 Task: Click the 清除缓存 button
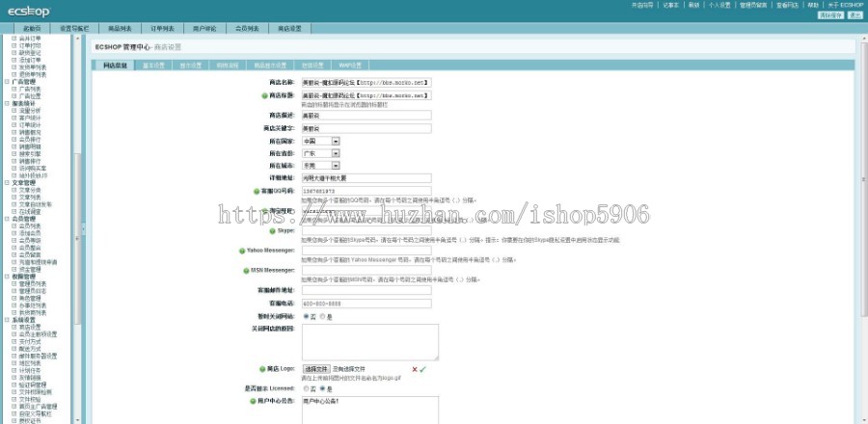coord(830,15)
